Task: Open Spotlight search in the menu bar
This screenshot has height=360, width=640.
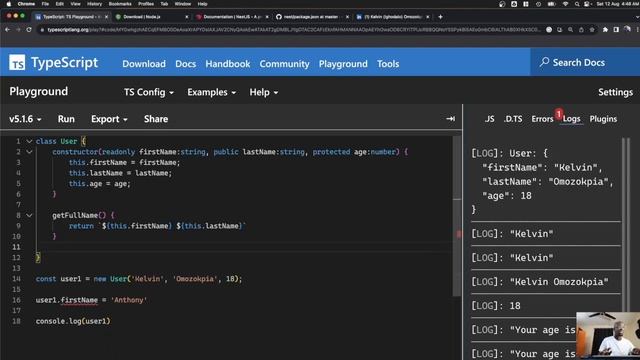Action: point(577,4)
